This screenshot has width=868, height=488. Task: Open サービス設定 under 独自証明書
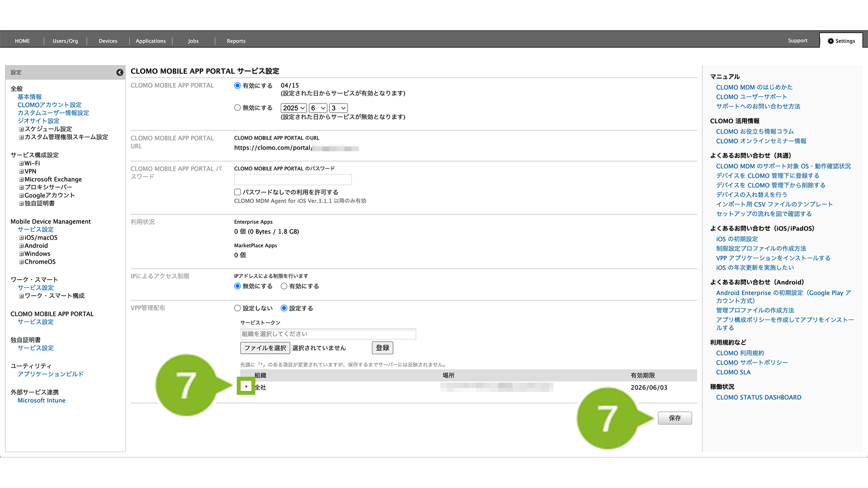(36, 348)
